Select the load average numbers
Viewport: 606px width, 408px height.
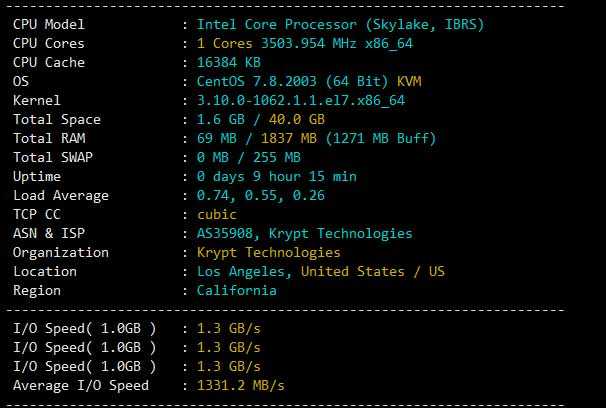point(261,196)
